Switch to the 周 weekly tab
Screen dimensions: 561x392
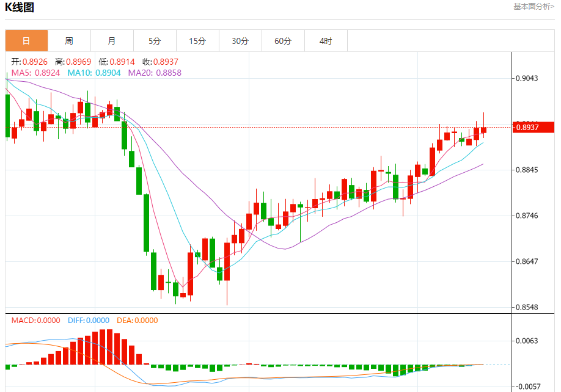tap(69, 41)
